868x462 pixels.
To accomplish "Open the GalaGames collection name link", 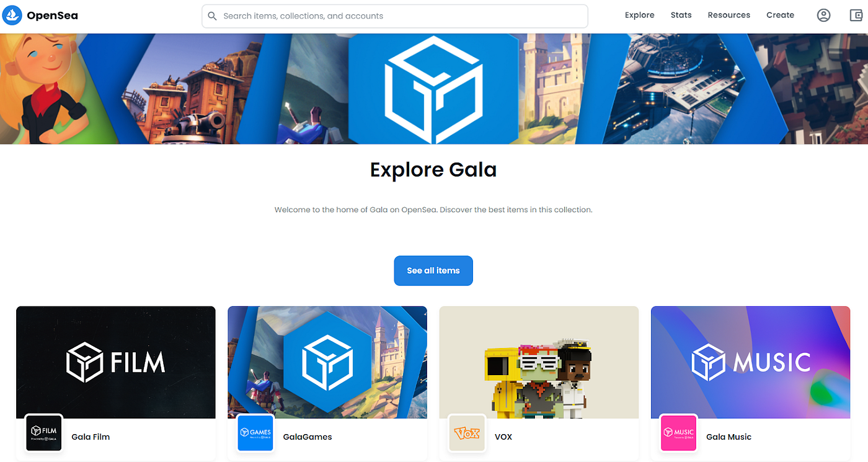I will (308, 437).
